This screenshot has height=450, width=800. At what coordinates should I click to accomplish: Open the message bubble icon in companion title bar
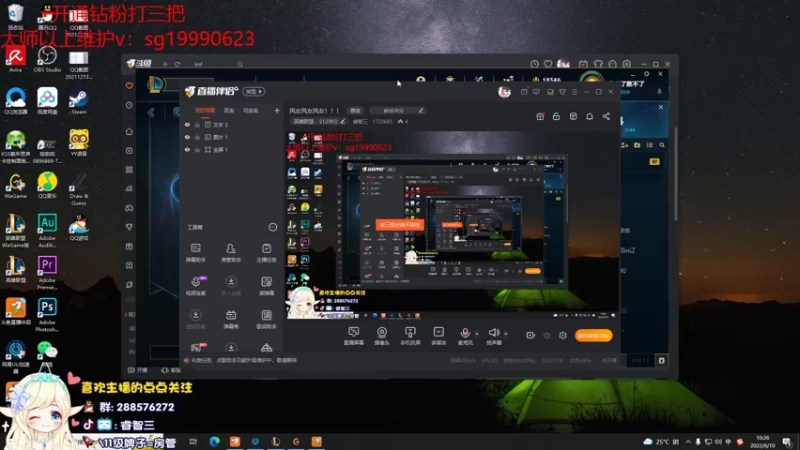click(536, 92)
